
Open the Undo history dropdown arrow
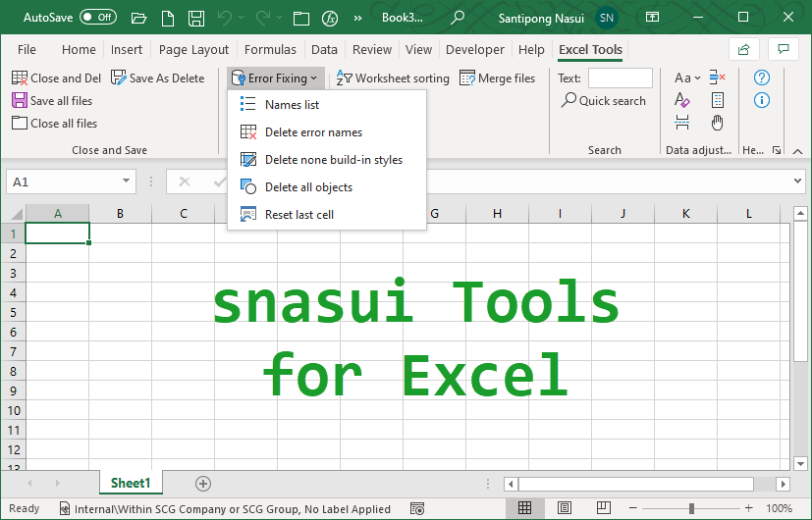[x=241, y=18]
